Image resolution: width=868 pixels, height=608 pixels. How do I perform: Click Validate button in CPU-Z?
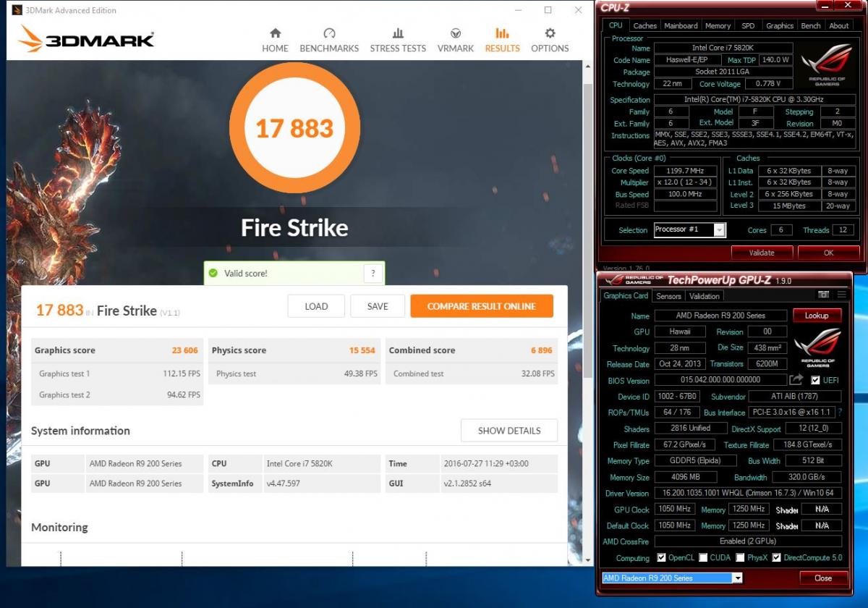(762, 253)
